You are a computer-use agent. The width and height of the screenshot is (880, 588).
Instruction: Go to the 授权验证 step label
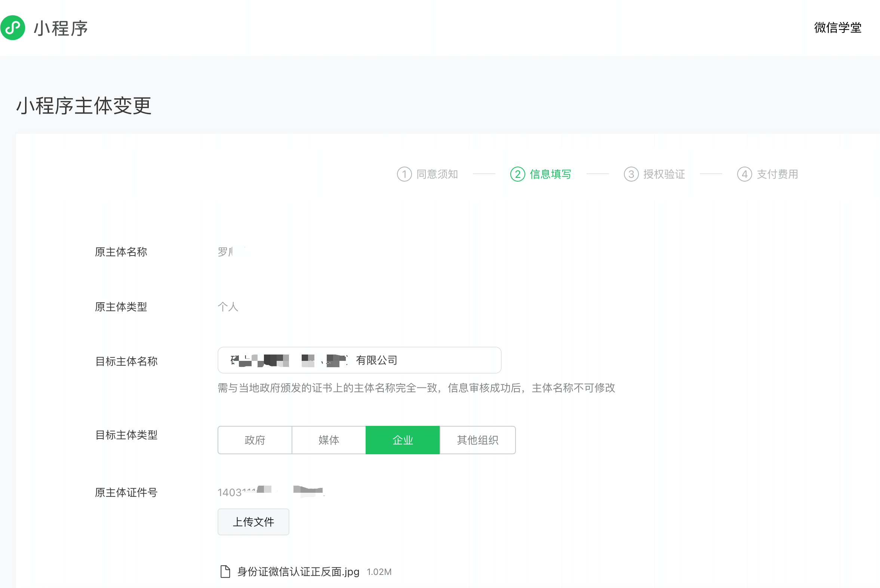[664, 174]
